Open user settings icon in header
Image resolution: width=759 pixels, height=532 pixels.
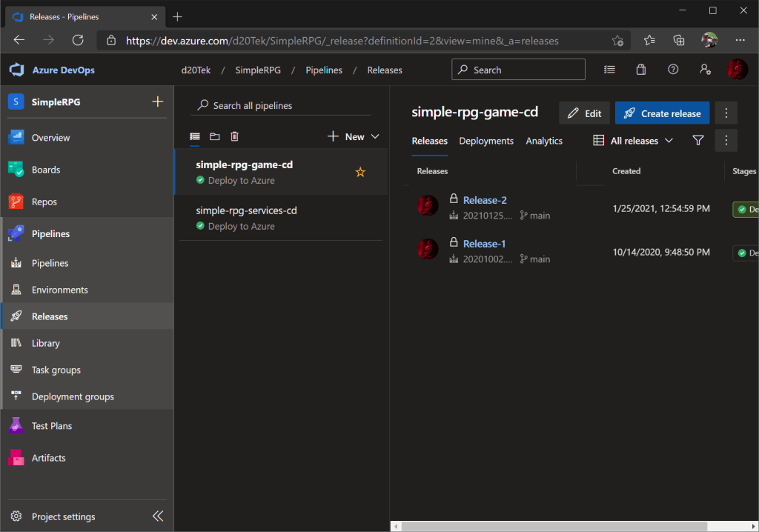tap(705, 70)
